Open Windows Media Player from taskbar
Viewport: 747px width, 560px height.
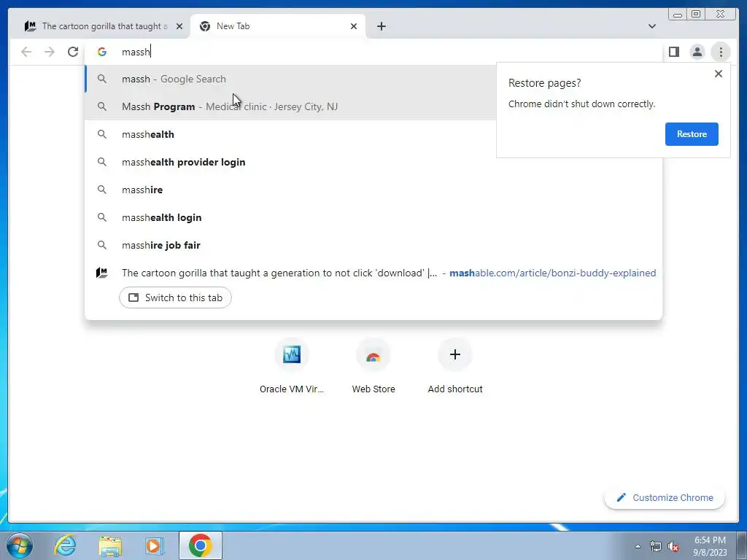155,545
